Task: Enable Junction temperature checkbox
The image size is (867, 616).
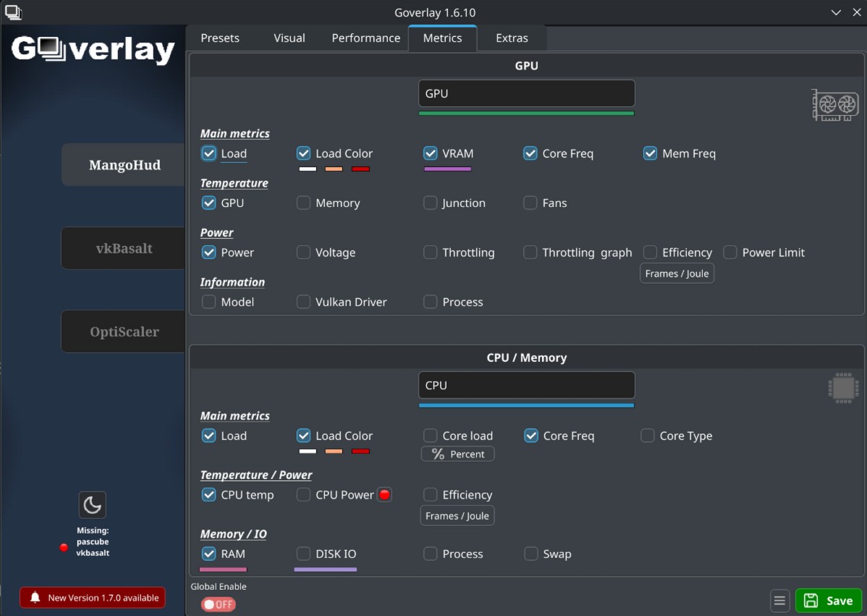Action: (430, 203)
